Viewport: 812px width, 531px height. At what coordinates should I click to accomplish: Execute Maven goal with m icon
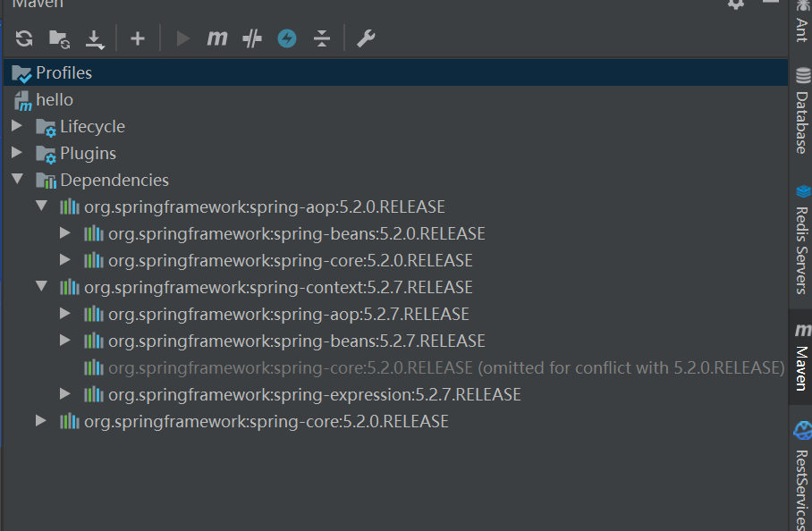click(217, 38)
